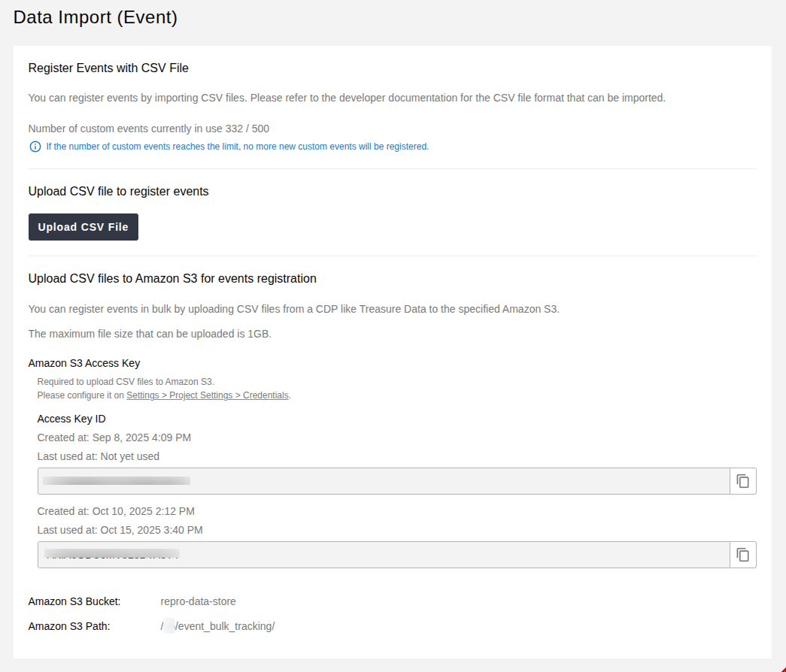Copy the second Access Key ID
The image size is (786, 672).
[x=742, y=554]
